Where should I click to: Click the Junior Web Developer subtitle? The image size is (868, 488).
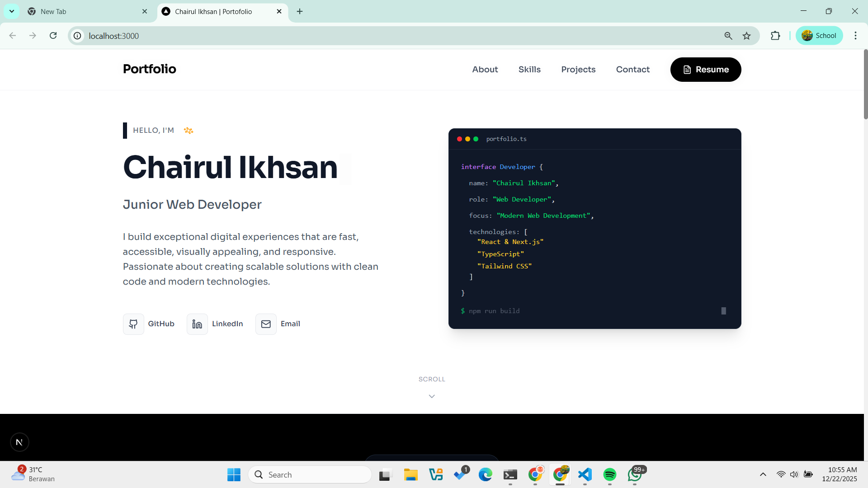pos(192,205)
